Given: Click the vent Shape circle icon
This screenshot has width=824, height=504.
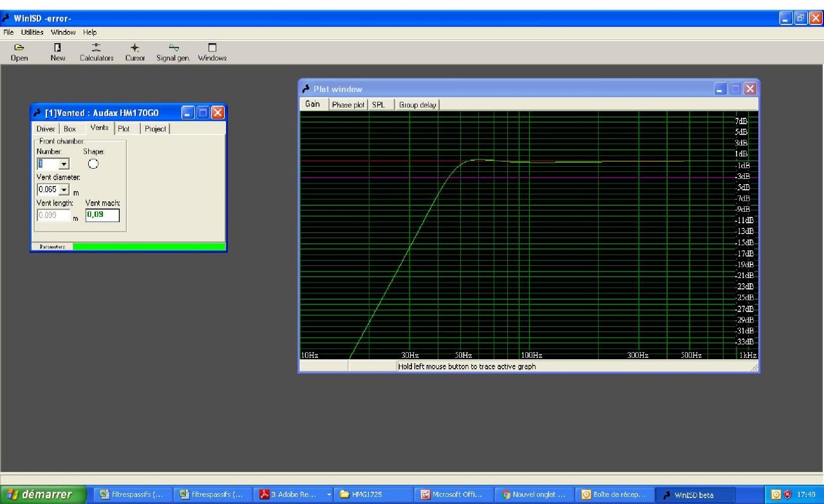Looking at the screenshot, I should [x=93, y=163].
